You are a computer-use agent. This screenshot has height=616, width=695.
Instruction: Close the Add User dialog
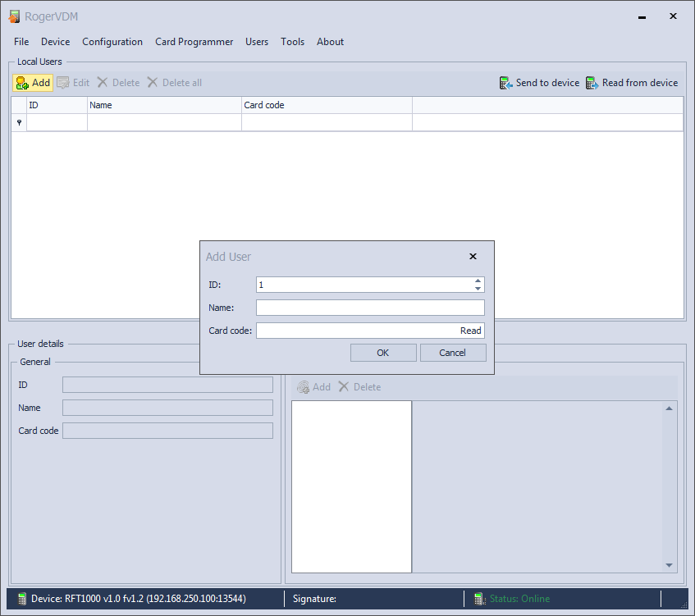[473, 256]
